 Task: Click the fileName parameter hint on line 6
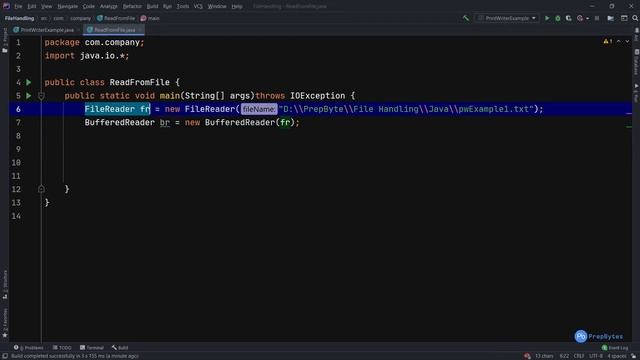[x=259, y=109]
